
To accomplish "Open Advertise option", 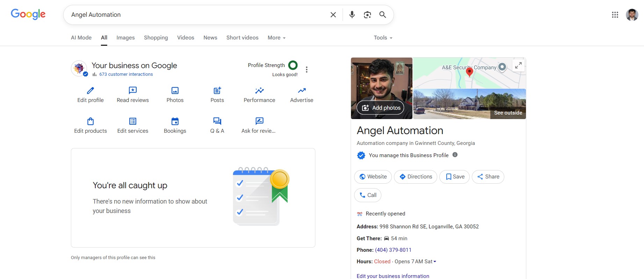I will click(x=302, y=95).
